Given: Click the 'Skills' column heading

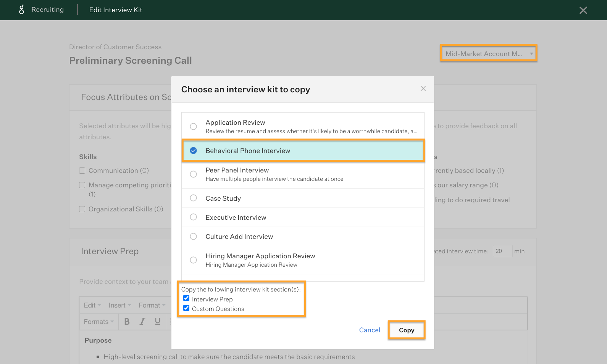Looking at the screenshot, I should tap(88, 157).
